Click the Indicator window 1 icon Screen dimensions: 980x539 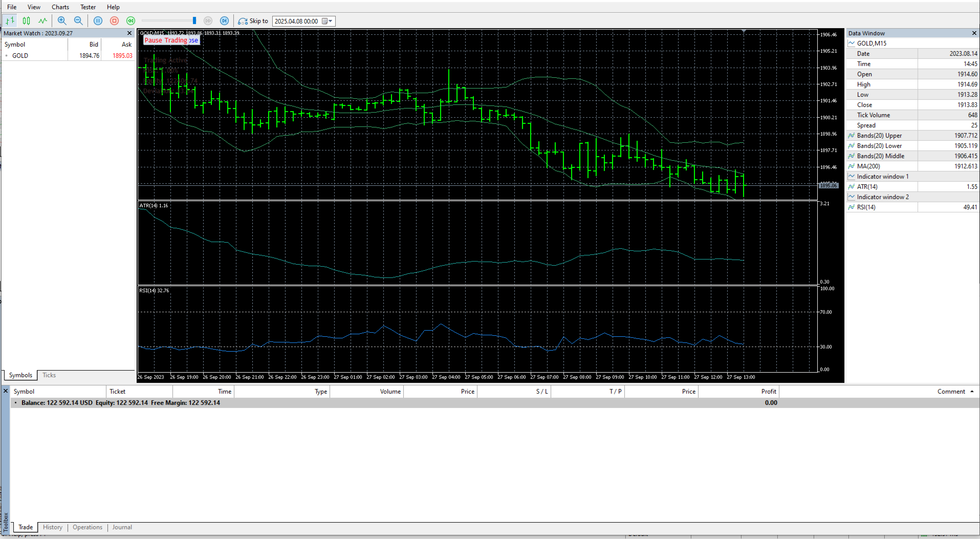pyautogui.click(x=852, y=177)
